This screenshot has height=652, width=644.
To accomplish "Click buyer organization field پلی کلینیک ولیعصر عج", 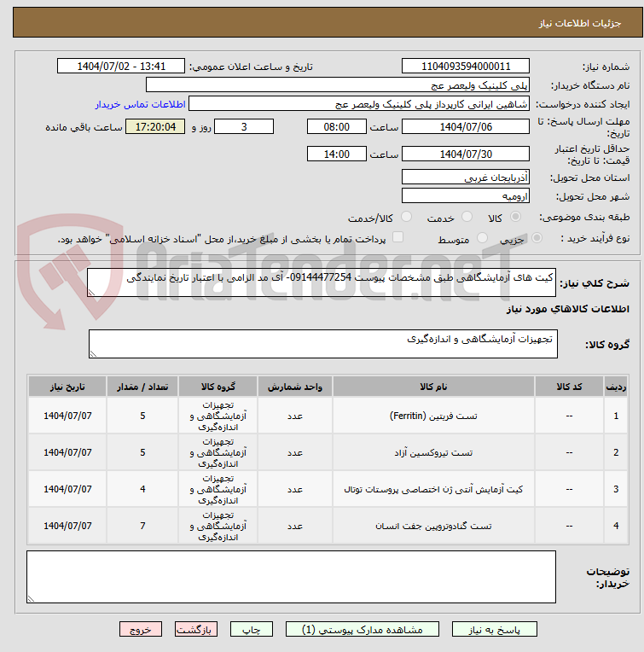I will [338, 84].
